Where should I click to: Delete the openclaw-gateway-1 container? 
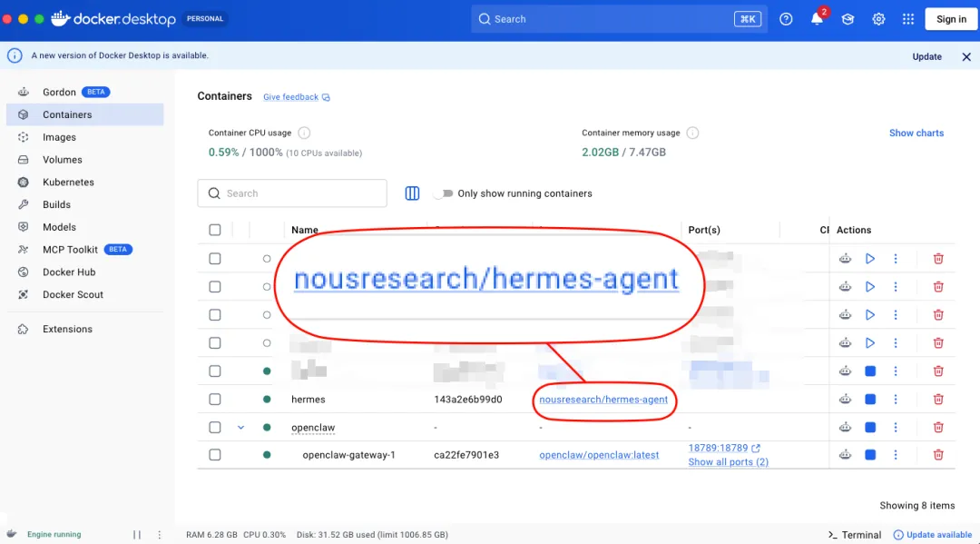(938, 455)
